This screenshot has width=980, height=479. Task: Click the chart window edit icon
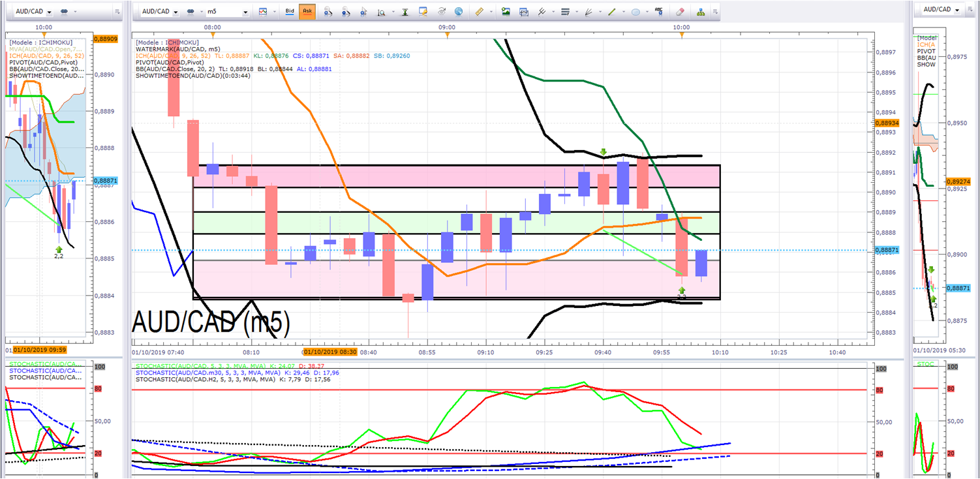[x=423, y=12]
